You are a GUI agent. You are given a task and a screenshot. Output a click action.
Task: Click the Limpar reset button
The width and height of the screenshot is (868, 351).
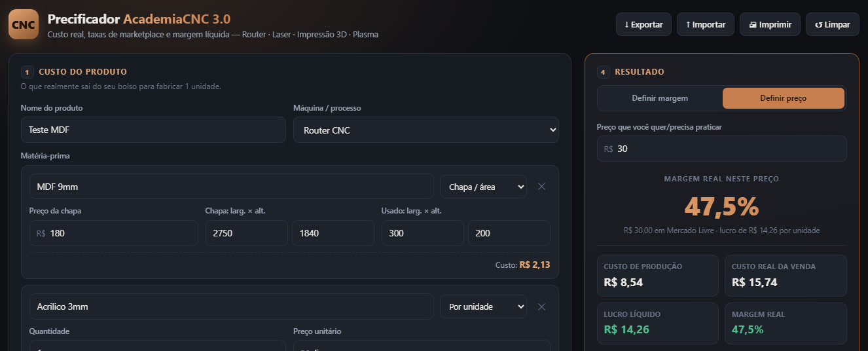[x=833, y=24]
